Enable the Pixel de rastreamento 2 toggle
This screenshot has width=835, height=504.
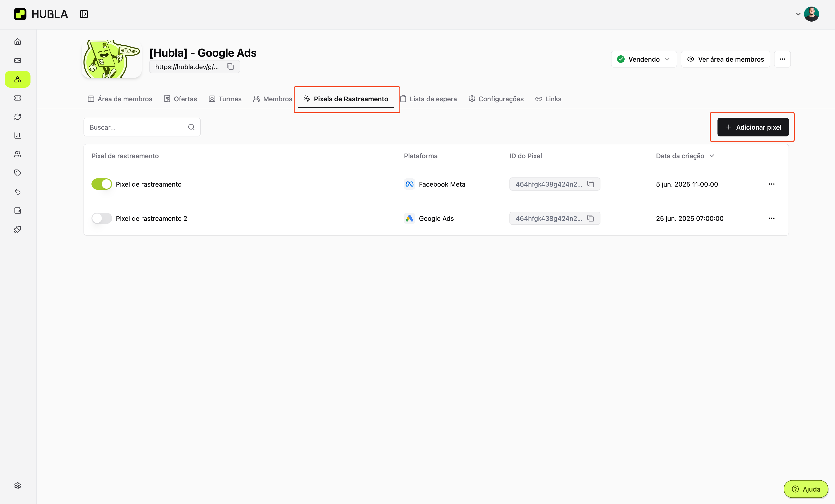coord(101,218)
